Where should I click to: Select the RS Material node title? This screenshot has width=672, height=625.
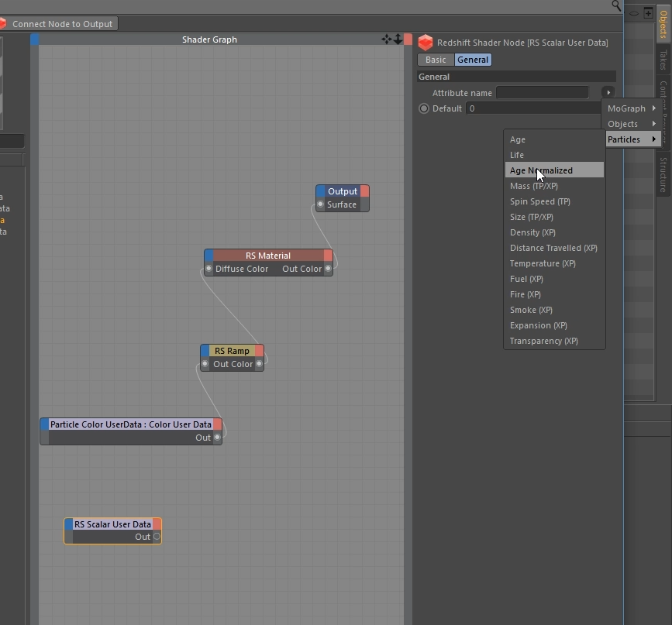268,256
